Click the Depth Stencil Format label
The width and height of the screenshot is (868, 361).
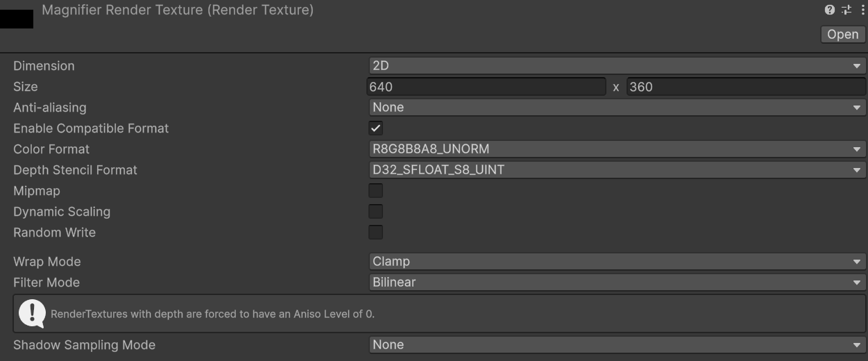(76, 170)
